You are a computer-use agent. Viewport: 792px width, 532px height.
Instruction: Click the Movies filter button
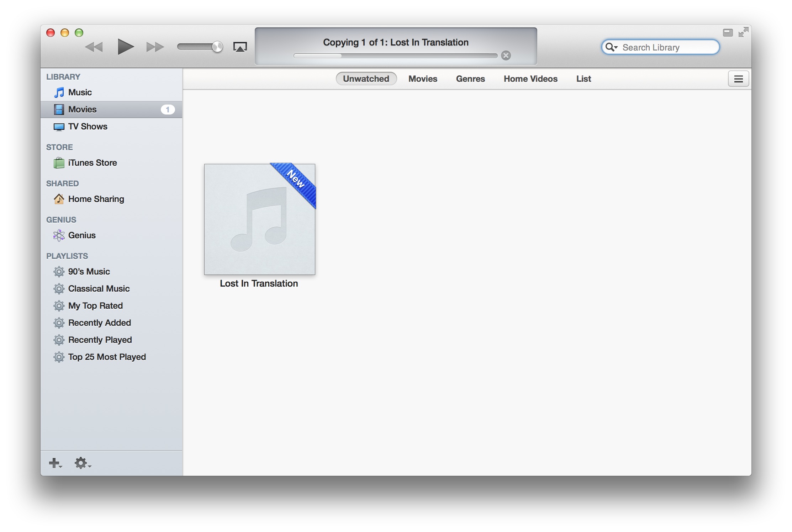pyautogui.click(x=422, y=78)
